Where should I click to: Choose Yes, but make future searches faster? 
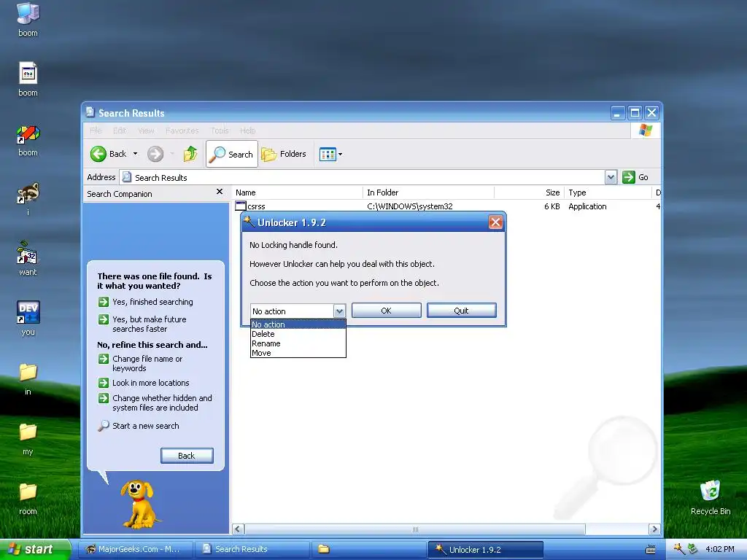pos(149,324)
